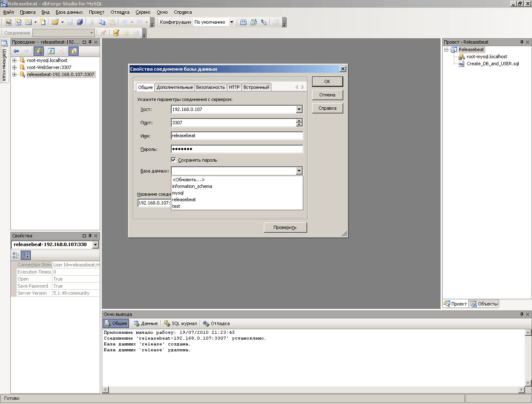Expand root-mysql.localhost node in Проводник

click(15, 60)
